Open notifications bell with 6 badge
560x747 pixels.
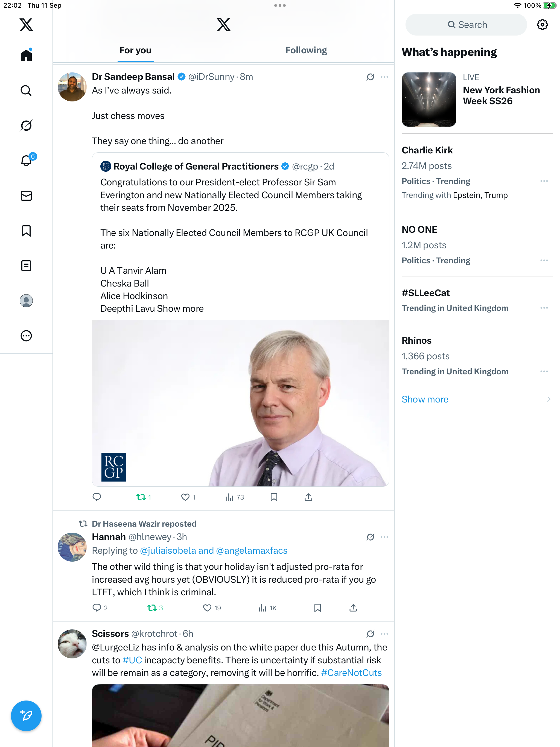coord(26,161)
